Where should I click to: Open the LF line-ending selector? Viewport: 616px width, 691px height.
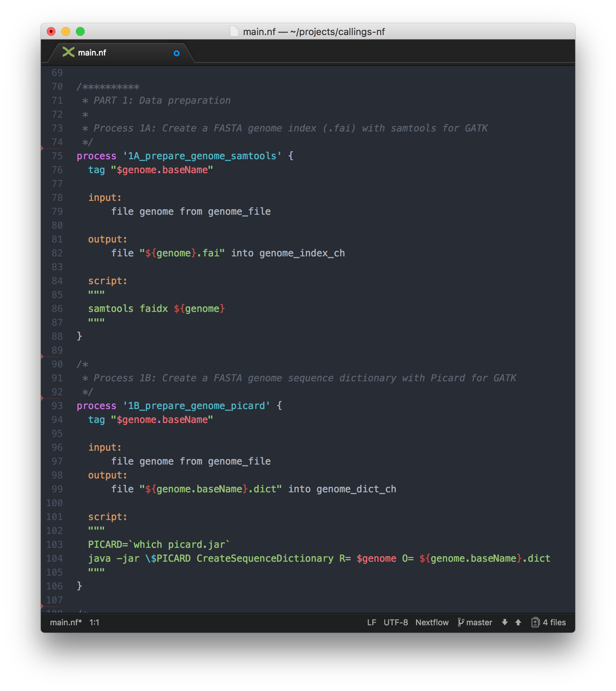(x=372, y=622)
